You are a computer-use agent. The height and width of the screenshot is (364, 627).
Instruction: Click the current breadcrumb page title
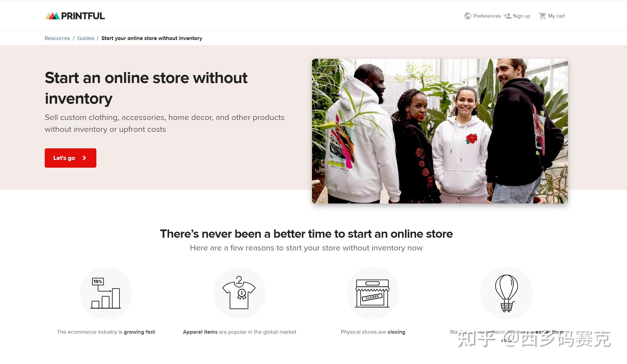(152, 38)
